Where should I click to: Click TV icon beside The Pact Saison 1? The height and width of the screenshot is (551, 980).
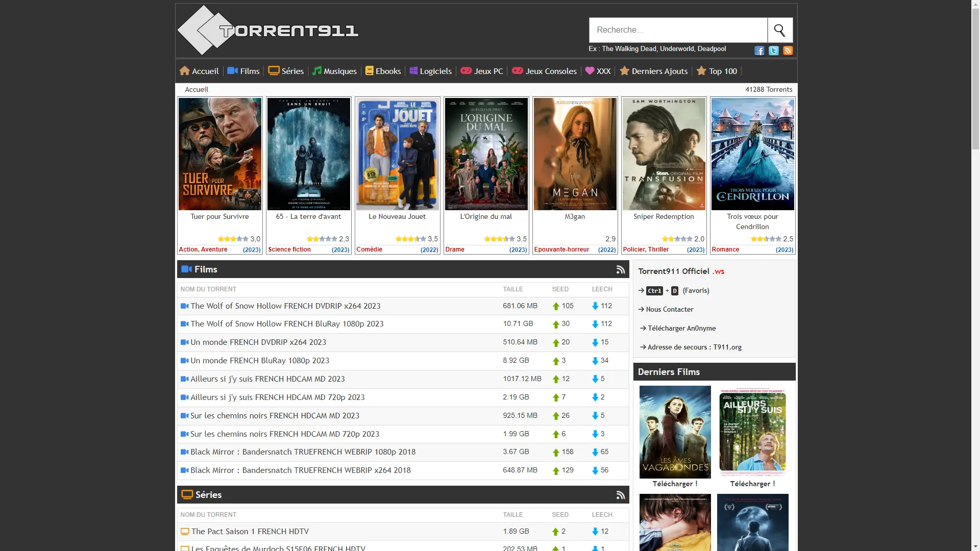[x=185, y=532]
